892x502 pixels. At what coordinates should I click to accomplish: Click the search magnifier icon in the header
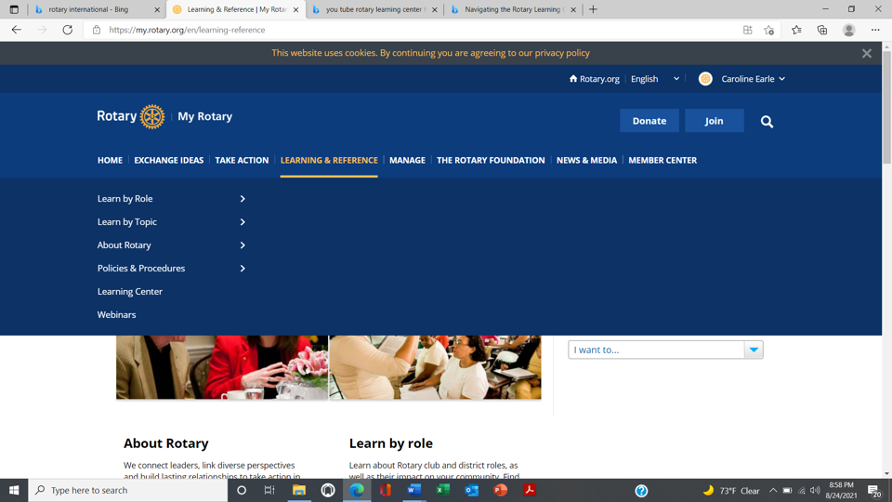(767, 121)
